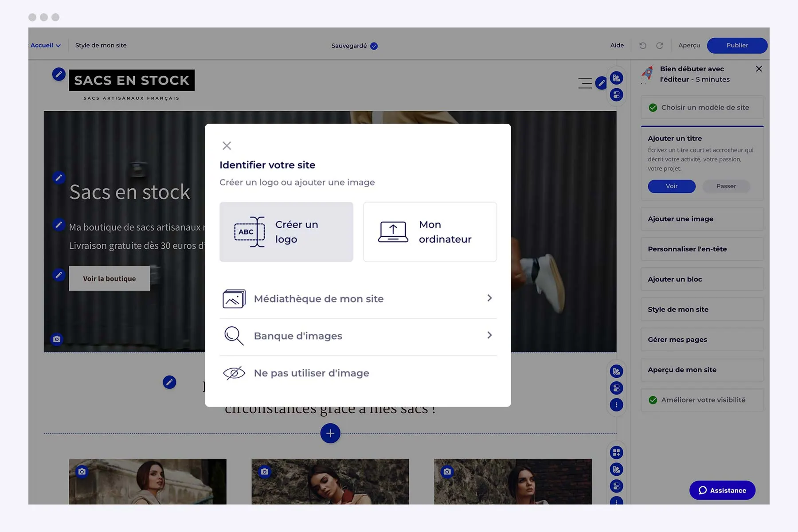The width and height of the screenshot is (798, 532).
Task: Edit the 'Voir la boutique' button pencil
Action: (x=59, y=275)
